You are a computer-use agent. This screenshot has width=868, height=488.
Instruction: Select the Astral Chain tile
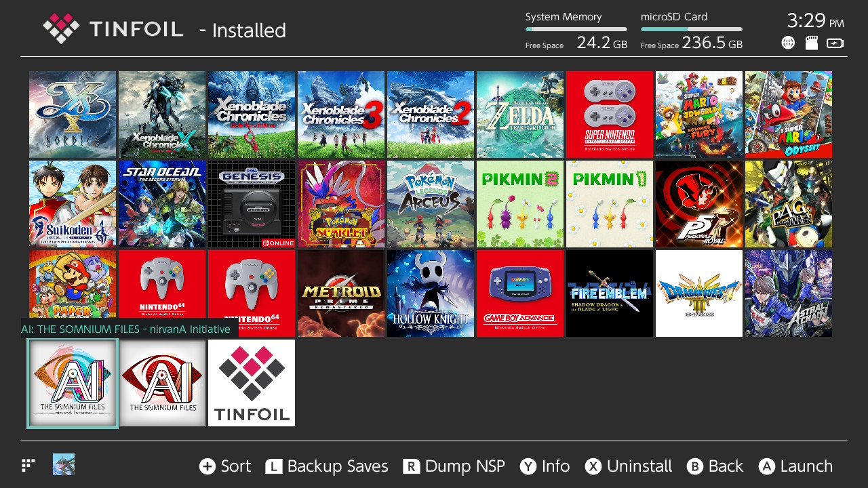[x=789, y=293]
